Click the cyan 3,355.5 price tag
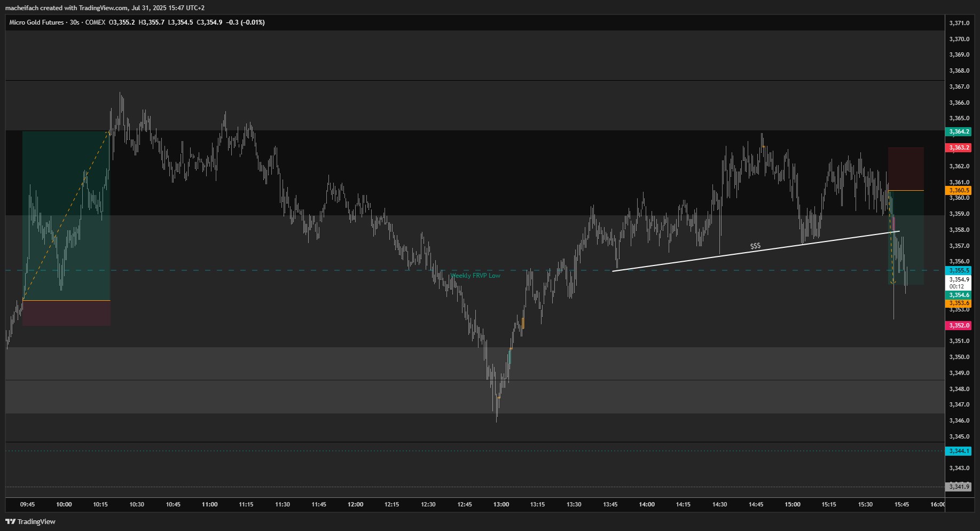 959,270
